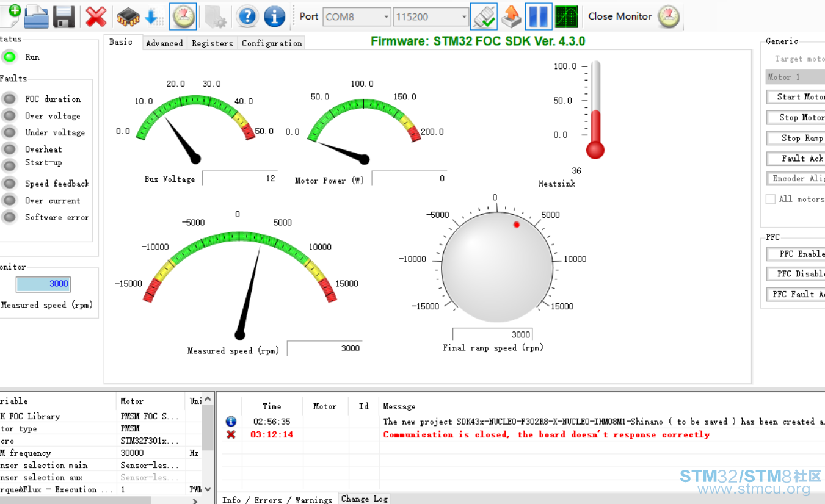This screenshot has height=504, width=825.
Task: Switch to the Advanced tab
Action: (164, 43)
